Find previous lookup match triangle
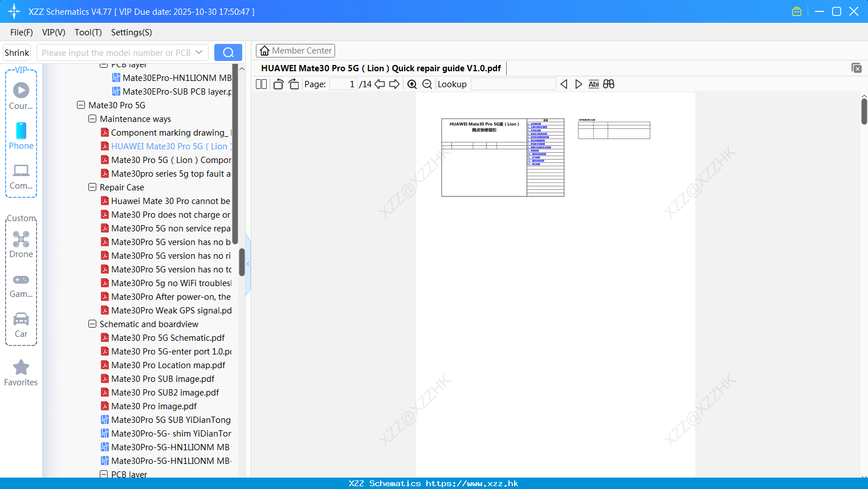The height and width of the screenshot is (489, 868). point(564,84)
